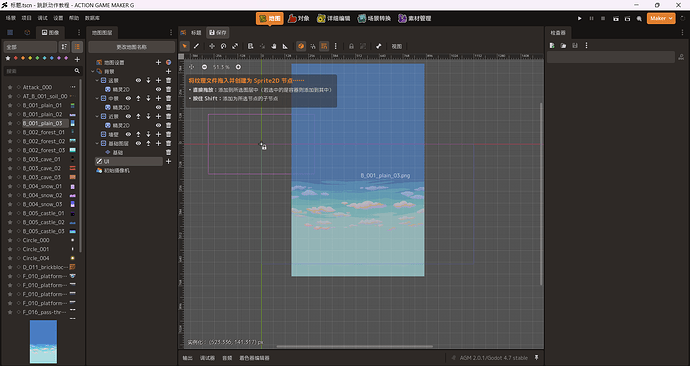Move the 中景 layer up with arrow
690x366 pixels.
tap(138, 99)
